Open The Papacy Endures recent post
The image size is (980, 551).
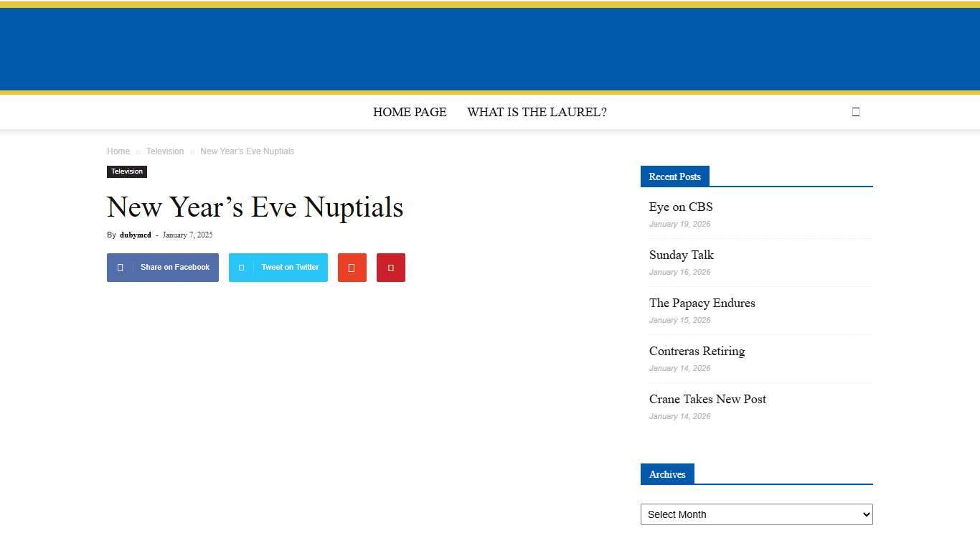pyautogui.click(x=702, y=303)
